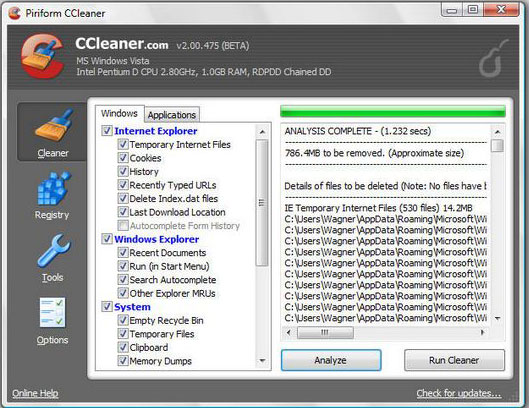529x408 pixels.
Task: Click right arrow of horizontal results scrollbar
Action: pyautogui.click(x=483, y=332)
